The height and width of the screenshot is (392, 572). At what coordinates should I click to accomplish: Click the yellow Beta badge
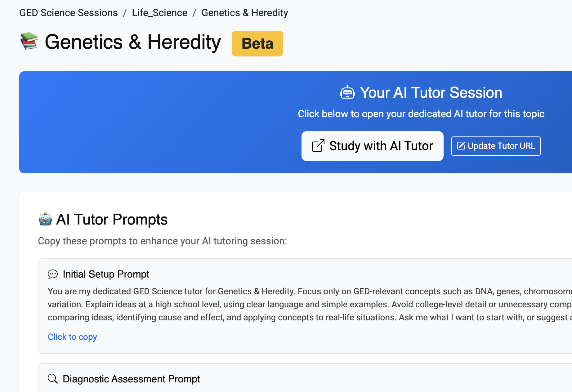(257, 44)
